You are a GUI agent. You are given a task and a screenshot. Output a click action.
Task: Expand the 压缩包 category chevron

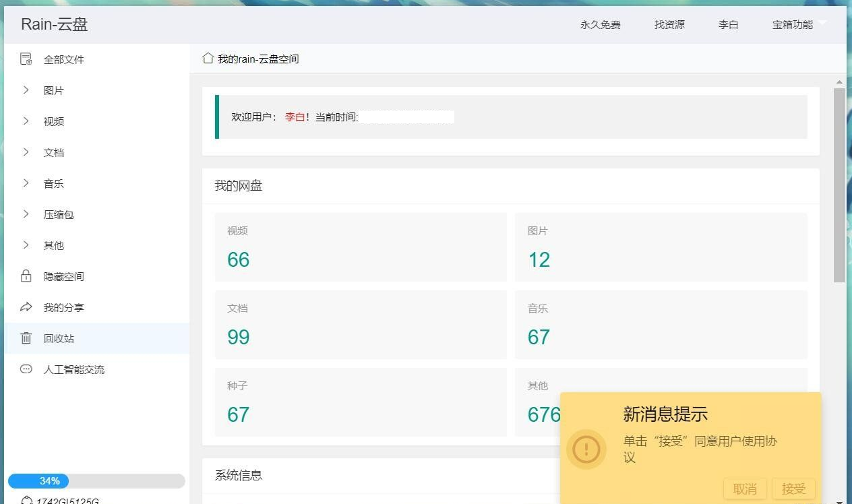26,214
